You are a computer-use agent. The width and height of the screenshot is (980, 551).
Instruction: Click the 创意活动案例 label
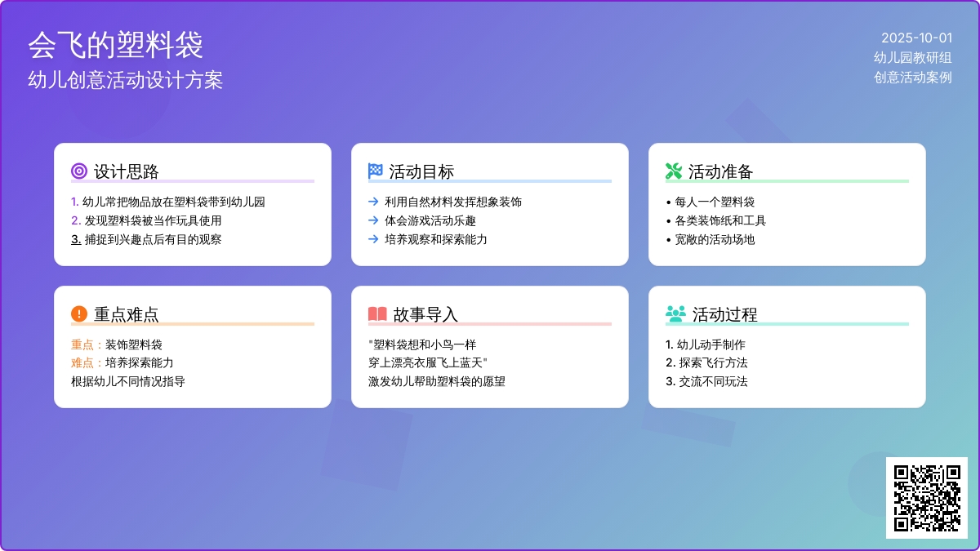pyautogui.click(x=912, y=78)
